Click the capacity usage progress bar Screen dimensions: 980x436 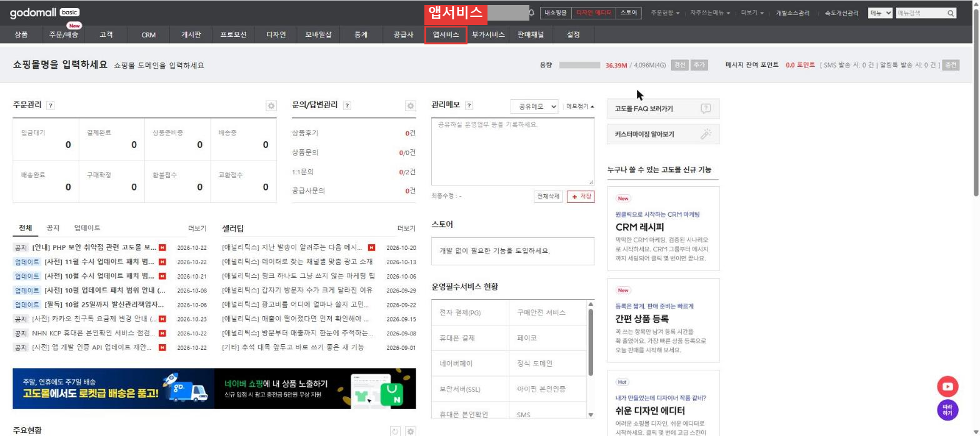click(579, 65)
